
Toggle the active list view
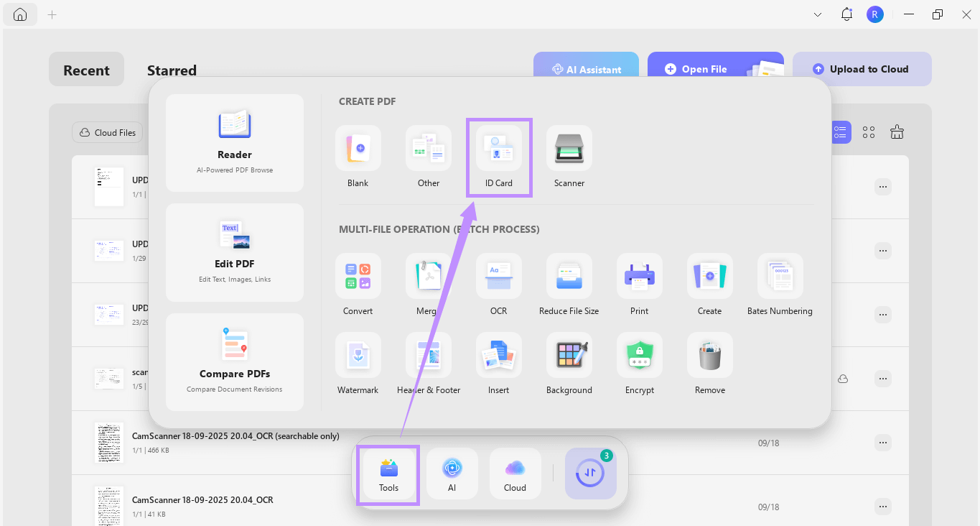pyautogui.click(x=840, y=131)
